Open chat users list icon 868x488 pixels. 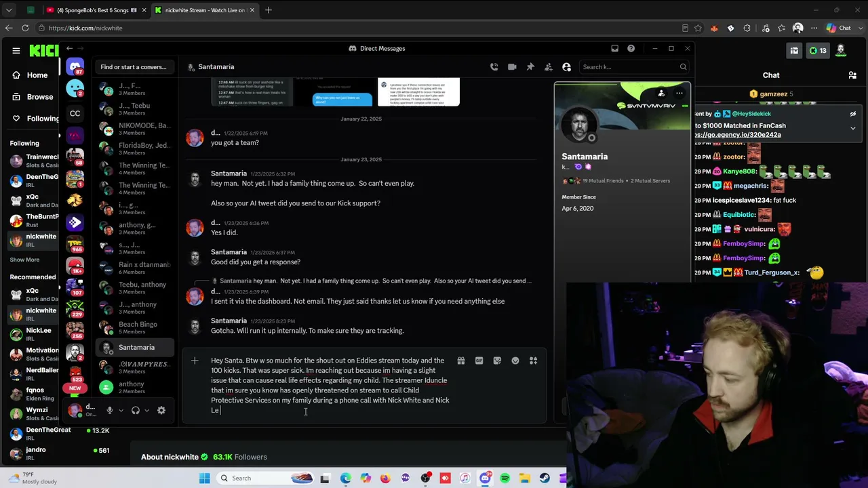852,75
